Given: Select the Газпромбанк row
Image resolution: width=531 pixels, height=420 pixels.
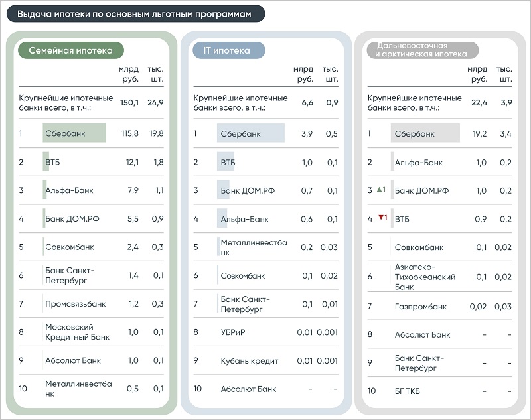Looking at the screenshot, I should click(439, 307).
